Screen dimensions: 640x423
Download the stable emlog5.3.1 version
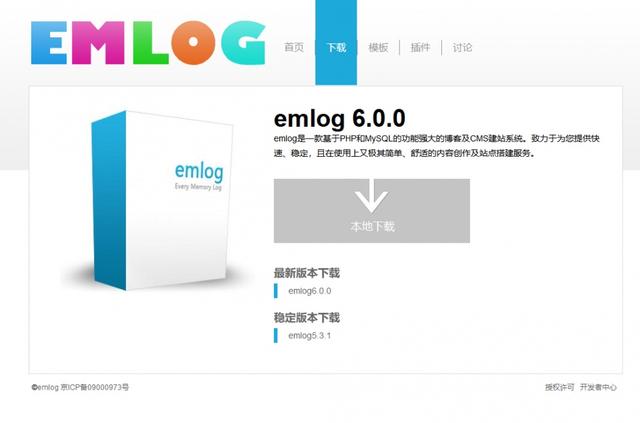[309, 336]
